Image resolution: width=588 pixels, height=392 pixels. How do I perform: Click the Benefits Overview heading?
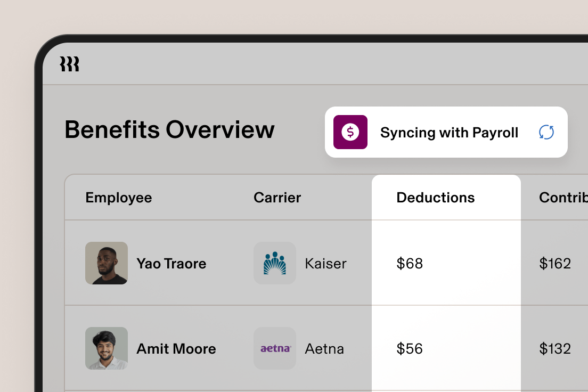[169, 129]
